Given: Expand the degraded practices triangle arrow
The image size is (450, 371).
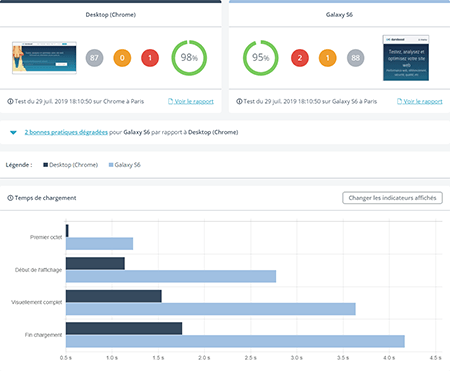Looking at the screenshot, I should coord(13,133).
